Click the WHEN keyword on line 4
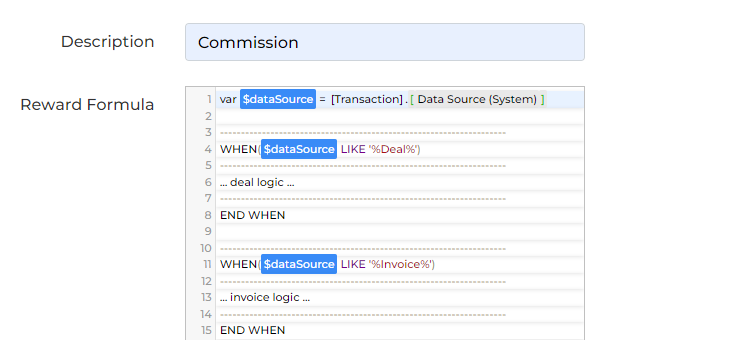This screenshot has width=741, height=361. [239, 149]
